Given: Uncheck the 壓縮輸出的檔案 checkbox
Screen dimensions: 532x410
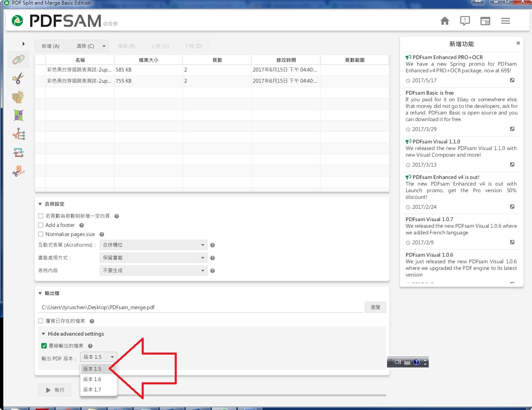Looking at the screenshot, I should [x=44, y=346].
